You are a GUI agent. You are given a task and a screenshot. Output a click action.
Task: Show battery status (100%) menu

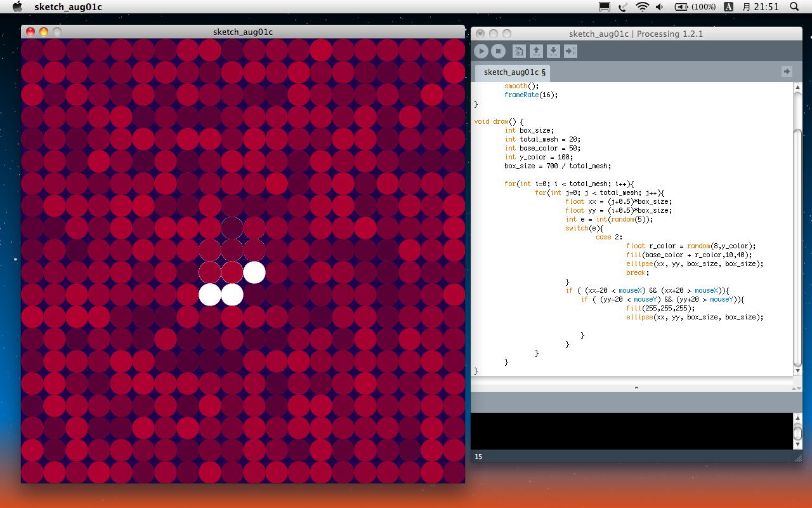695,6
